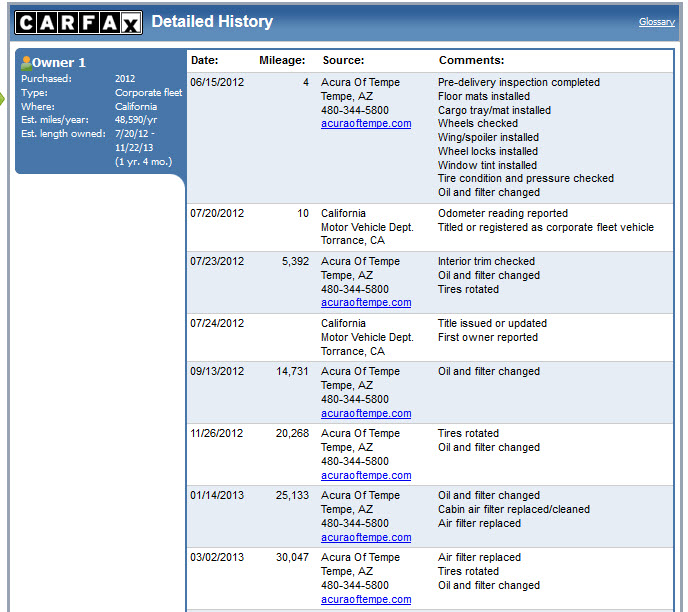Select the Owner 1 heading text
The width and height of the screenshot is (688, 612).
[x=59, y=63]
